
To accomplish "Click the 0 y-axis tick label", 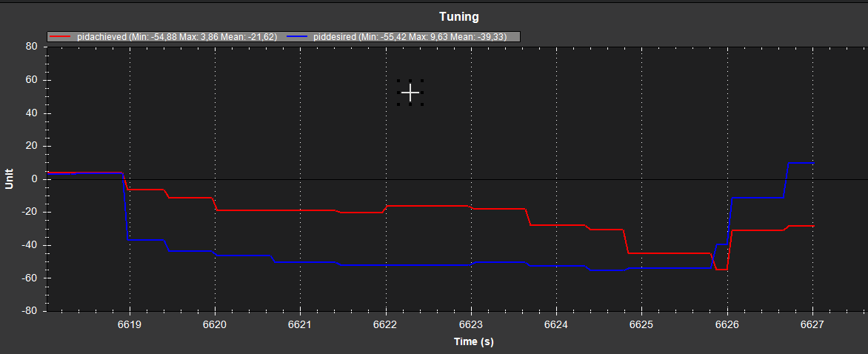I will (34, 179).
